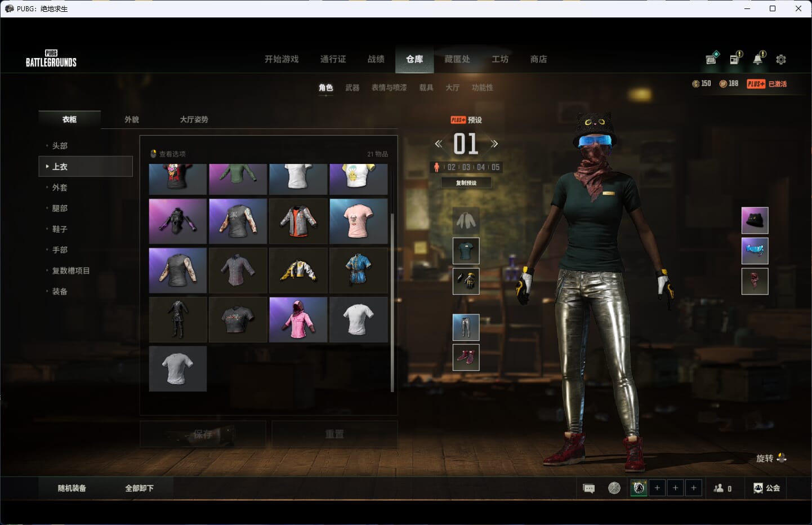Image resolution: width=812 pixels, height=525 pixels.
Task: Click 随机装备 random equip button
Action: pyautogui.click(x=72, y=488)
